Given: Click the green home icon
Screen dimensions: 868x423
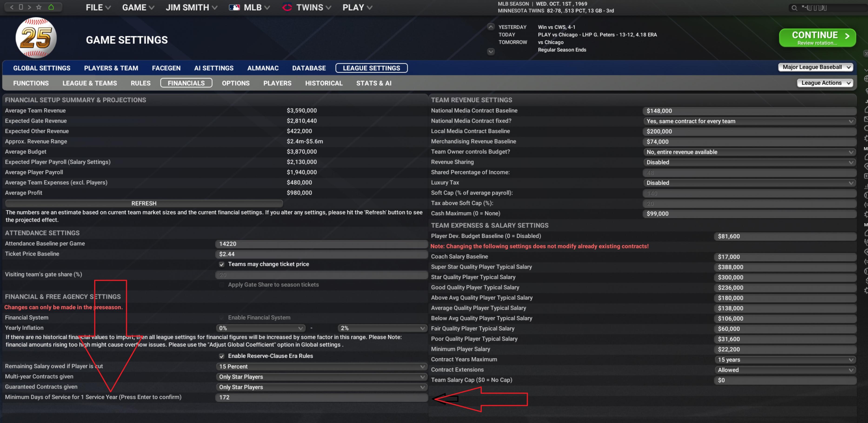Looking at the screenshot, I should click(x=51, y=7).
